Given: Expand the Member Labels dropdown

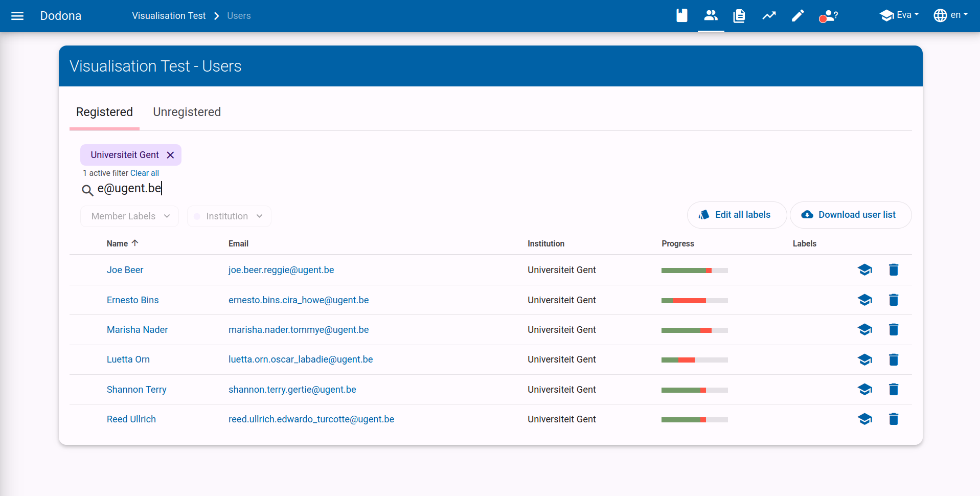Looking at the screenshot, I should point(129,216).
